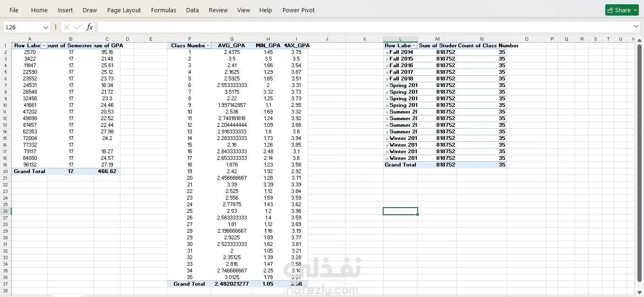Select row header 37

pyautogui.click(x=6, y=284)
